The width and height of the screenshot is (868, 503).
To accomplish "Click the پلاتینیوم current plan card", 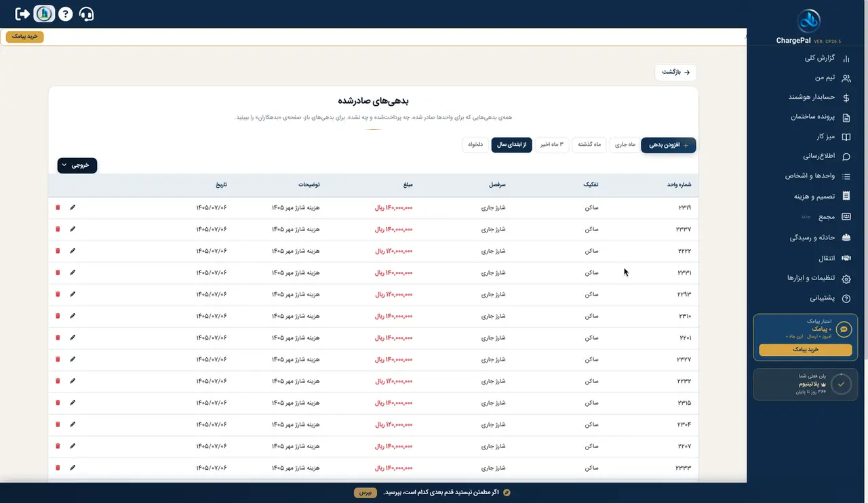I will (806, 384).
